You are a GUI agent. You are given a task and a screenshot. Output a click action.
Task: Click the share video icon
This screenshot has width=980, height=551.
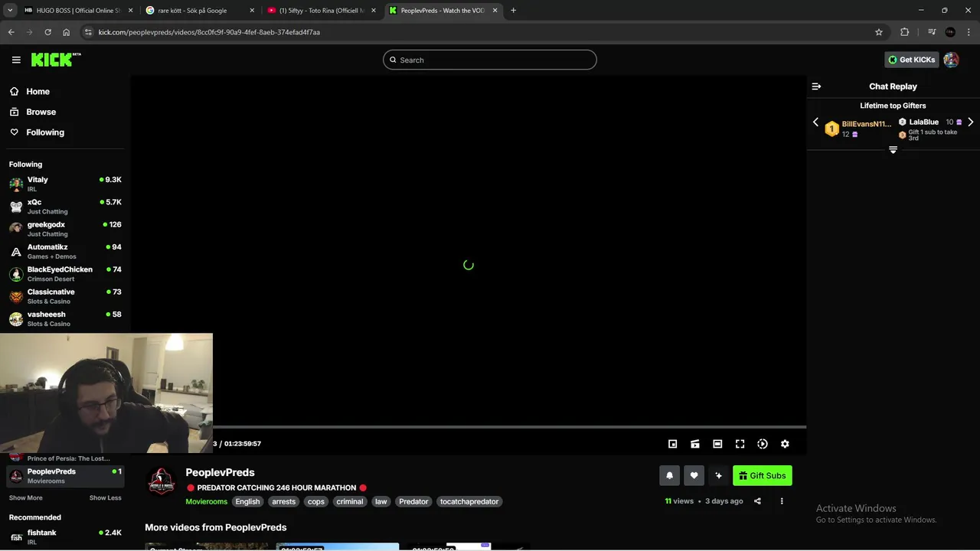tap(757, 501)
